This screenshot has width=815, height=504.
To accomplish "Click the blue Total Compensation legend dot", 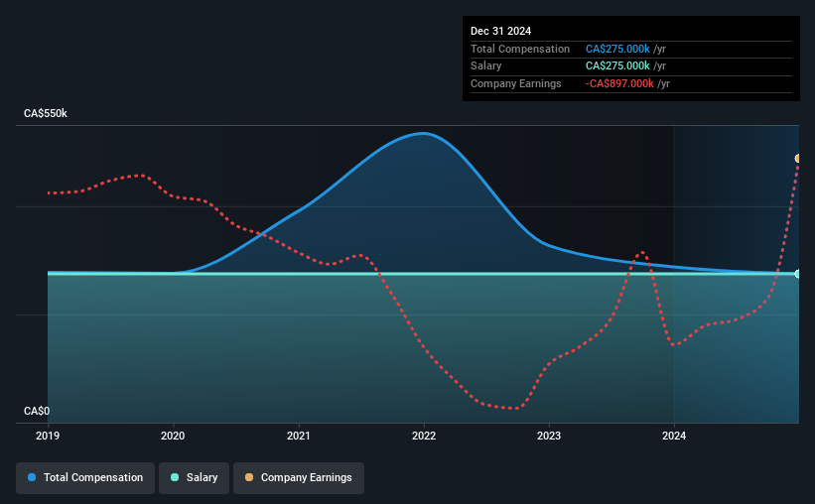I will 32,477.
